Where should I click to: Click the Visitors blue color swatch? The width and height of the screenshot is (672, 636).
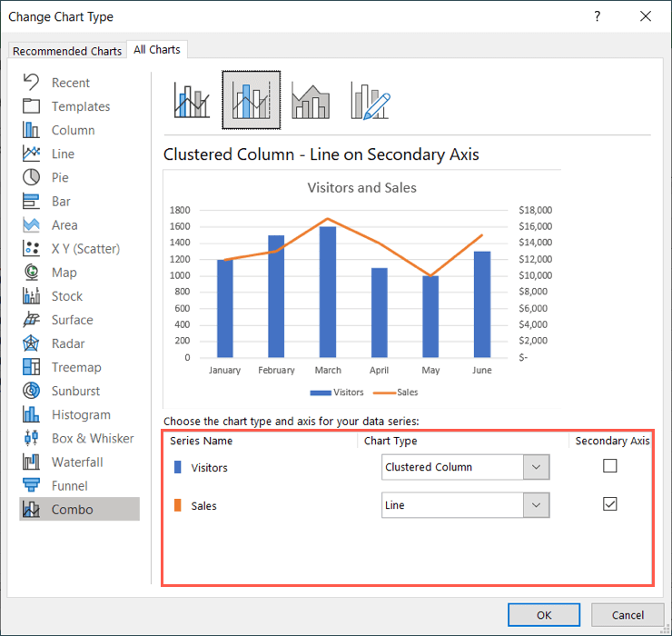tap(178, 467)
